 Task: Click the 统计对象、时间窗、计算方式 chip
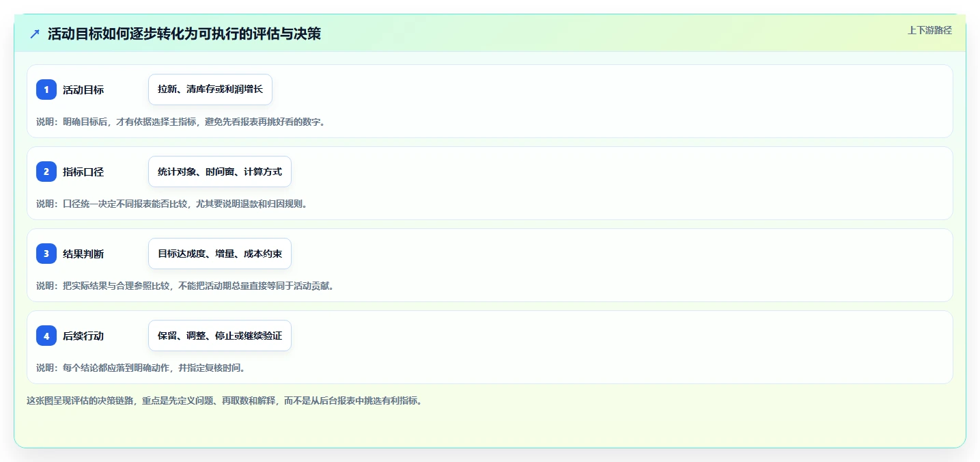click(220, 172)
